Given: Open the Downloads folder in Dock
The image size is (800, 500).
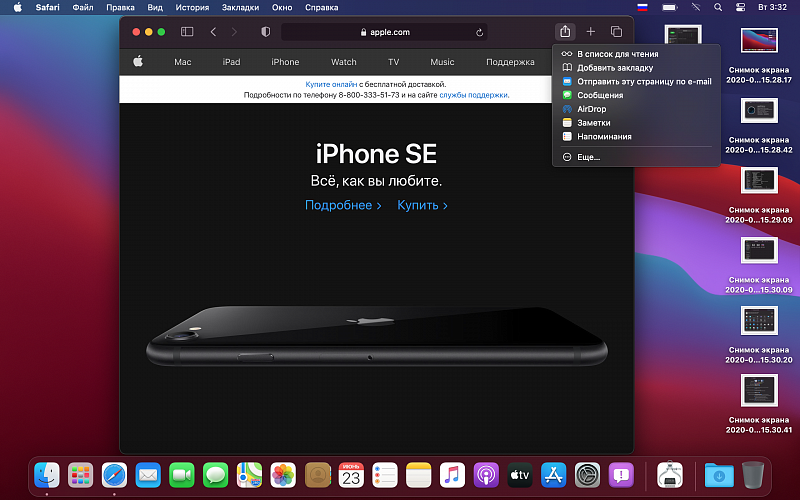Looking at the screenshot, I should tap(719, 476).
